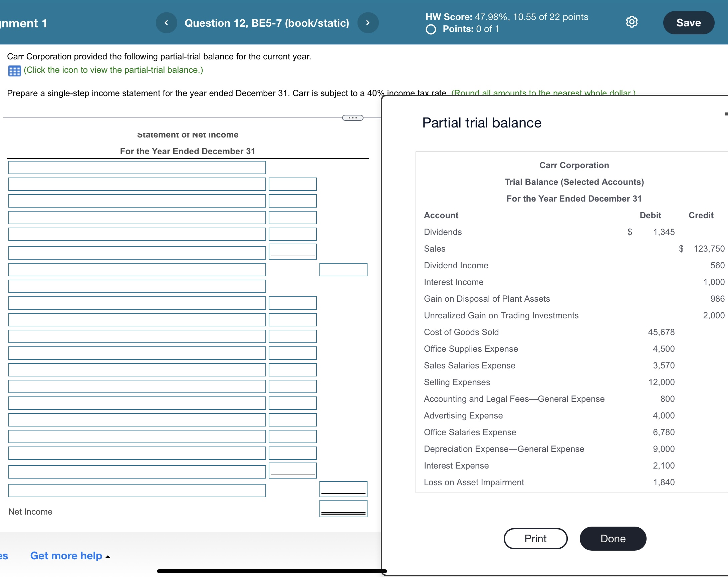Click the Done button in dialog

[x=613, y=539]
